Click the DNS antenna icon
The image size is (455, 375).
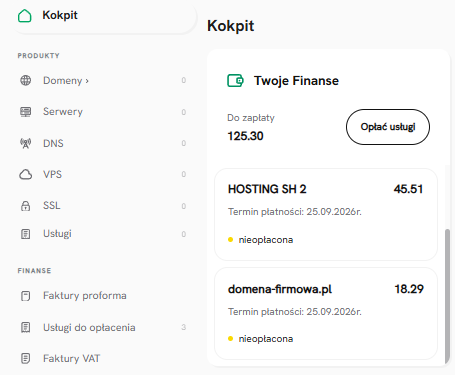pos(26,143)
